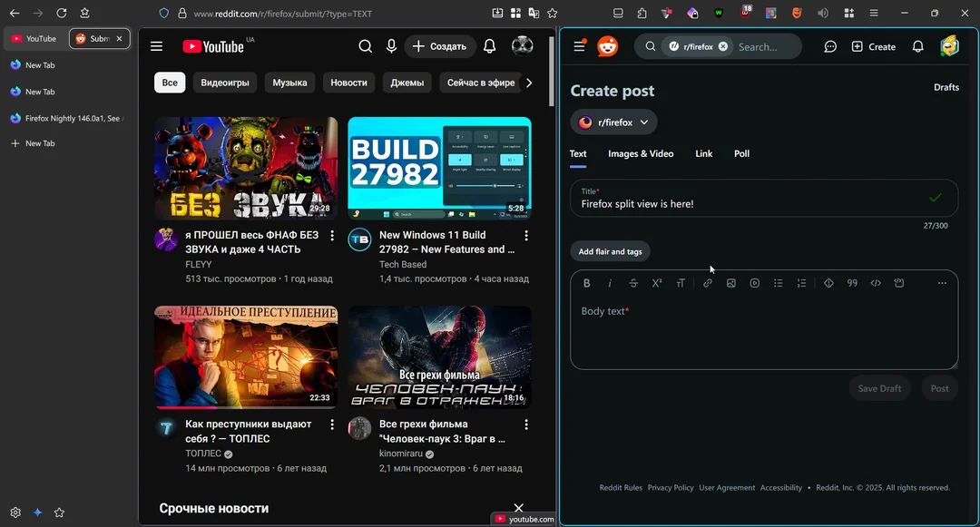Click the YouTube voice search microphone

pyautogui.click(x=391, y=45)
